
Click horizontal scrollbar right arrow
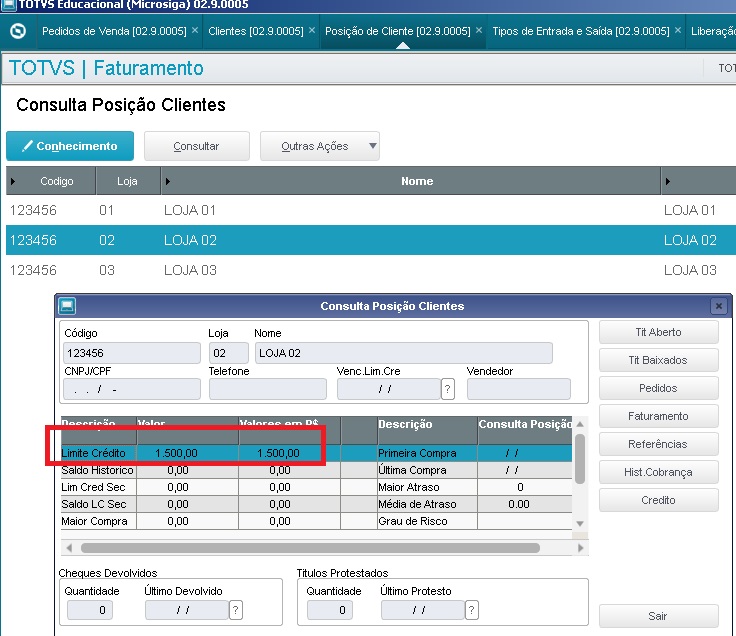581,548
